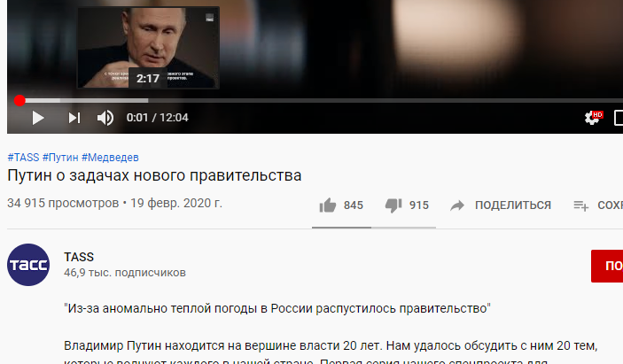Click the red subscribe button
This screenshot has height=364, width=623.
click(x=607, y=266)
